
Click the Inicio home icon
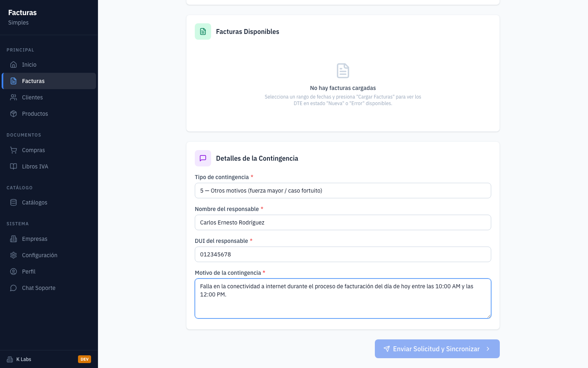click(13, 65)
